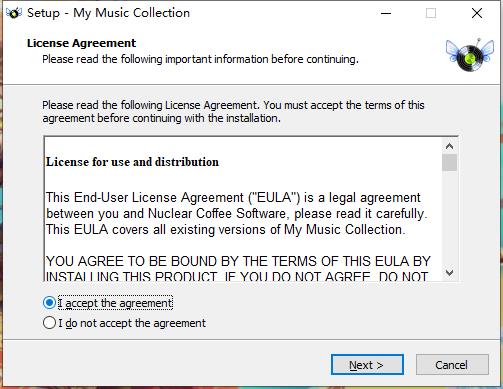
Task: Click the YOU AGREE TO BE BOUND paragraph
Action: [238, 268]
